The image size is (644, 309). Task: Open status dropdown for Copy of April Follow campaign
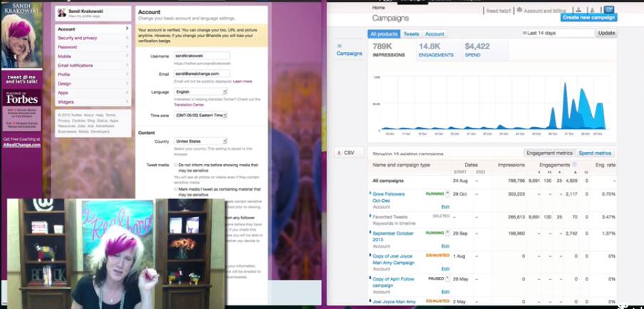[x=447, y=278]
